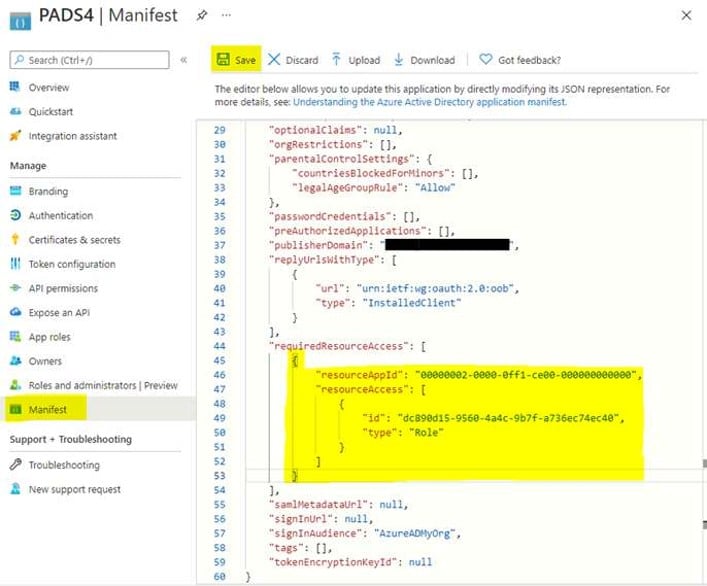Screen dimensions: 707x586
Task: Click "InstalledClient" value on line 41
Action: coord(412,303)
